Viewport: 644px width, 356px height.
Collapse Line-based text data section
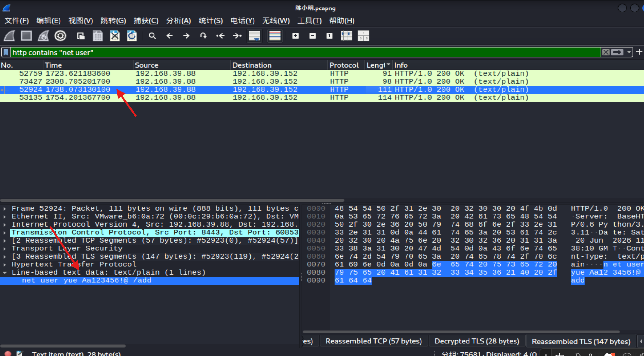tap(5, 272)
